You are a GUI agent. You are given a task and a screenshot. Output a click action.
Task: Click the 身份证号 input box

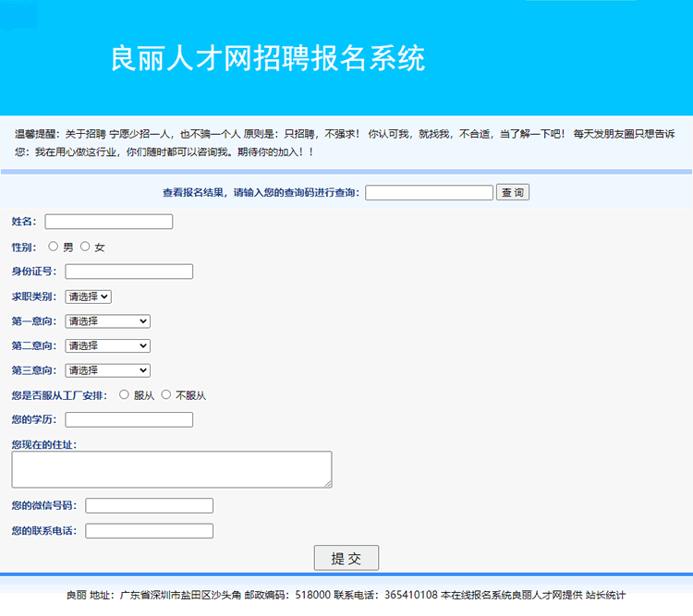129,272
